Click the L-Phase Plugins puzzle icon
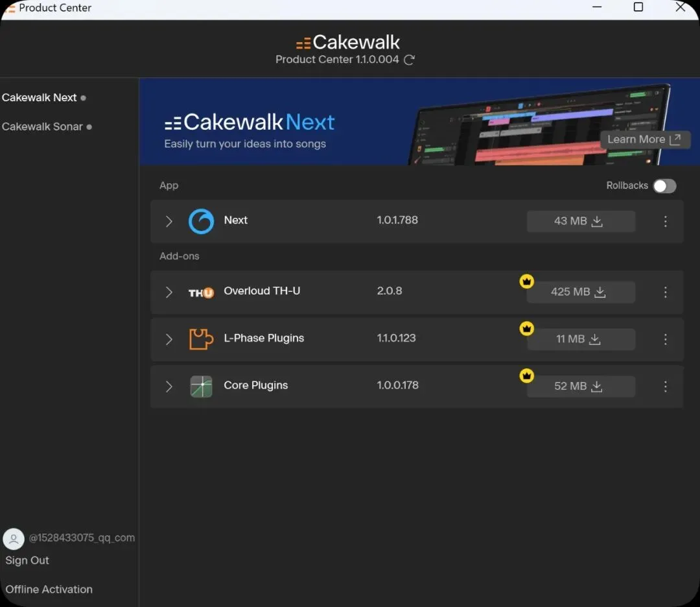 point(202,339)
